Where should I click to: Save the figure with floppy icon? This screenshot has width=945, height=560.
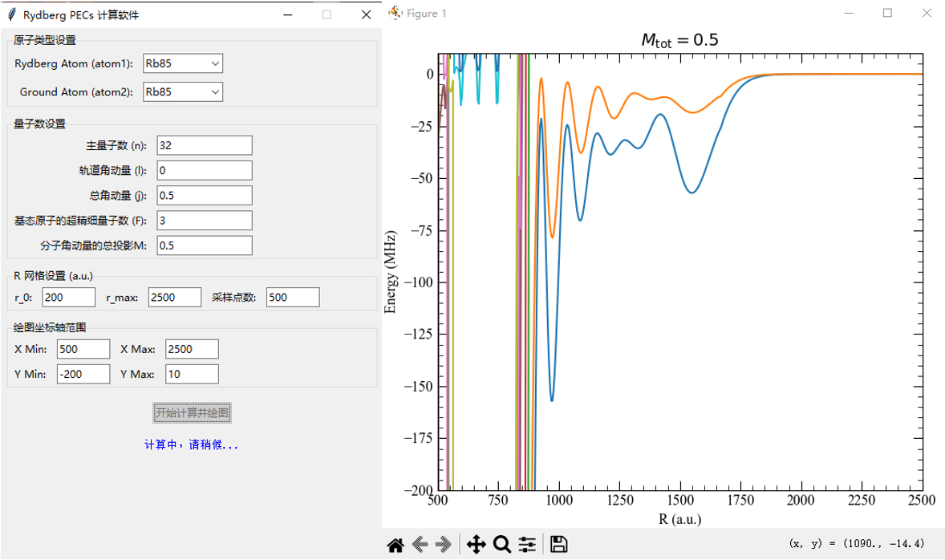coord(558,544)
